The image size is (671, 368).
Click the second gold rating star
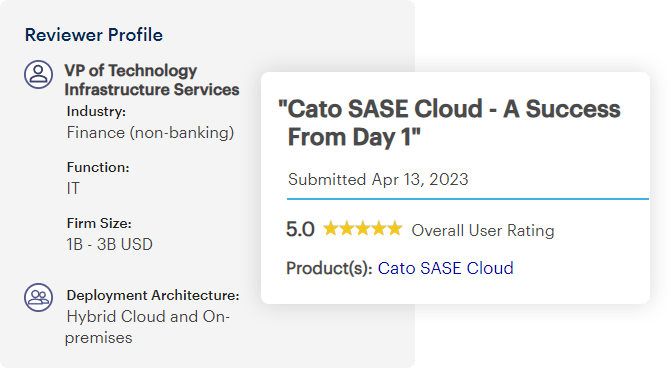[x=347, y=229]
